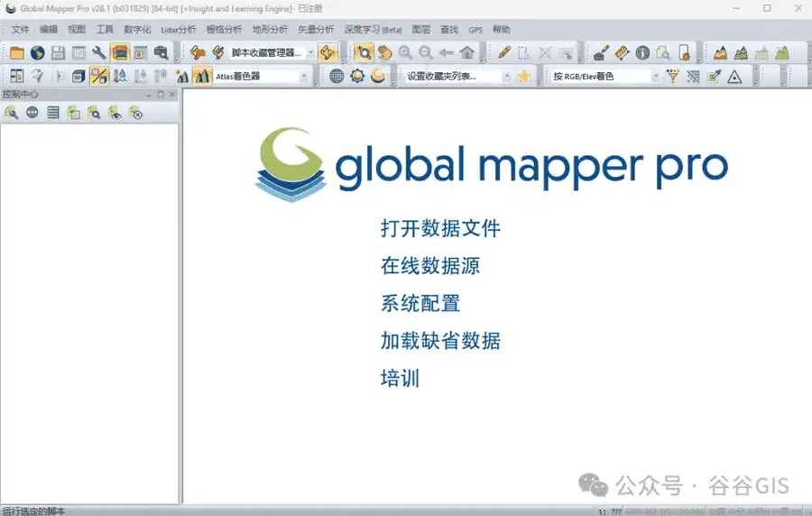Click Control Center round dots options icon
Screen dimensions: 812x516
pyautogui.click(x=32, y=112)
